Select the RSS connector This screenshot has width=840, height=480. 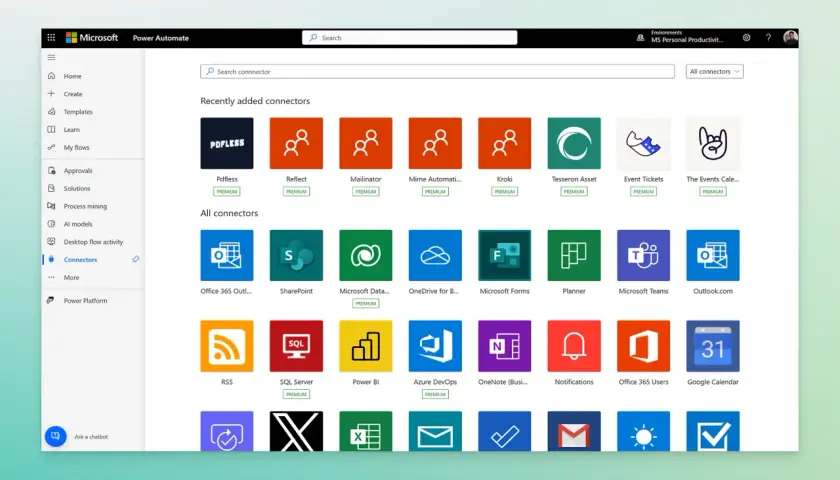227,346
